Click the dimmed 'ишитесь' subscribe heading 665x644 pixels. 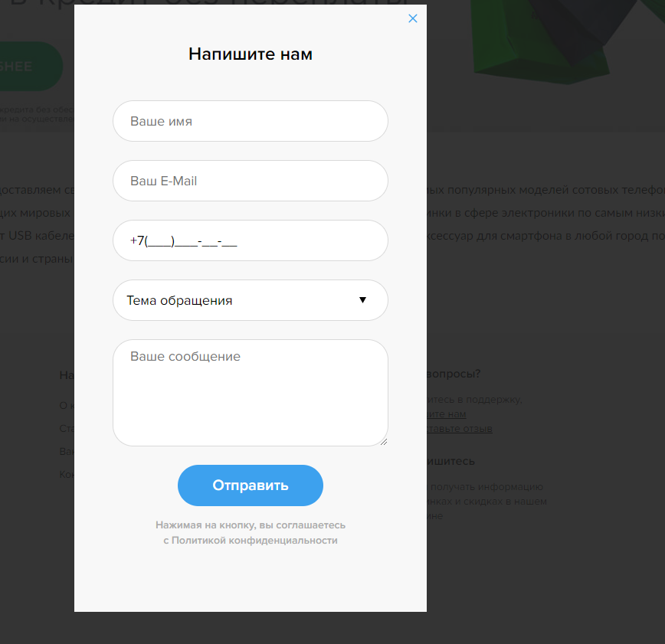click(x=450, y=461)
